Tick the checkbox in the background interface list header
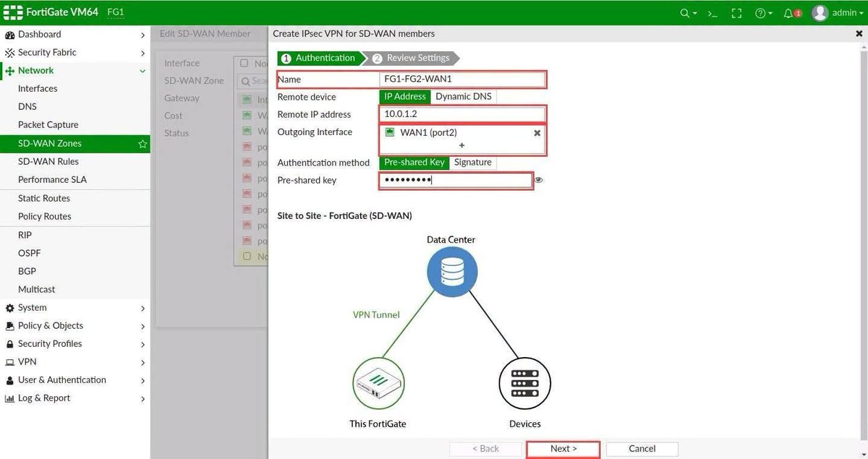The height and width of the screenshot is (459, 868). [x=244, y=64]
